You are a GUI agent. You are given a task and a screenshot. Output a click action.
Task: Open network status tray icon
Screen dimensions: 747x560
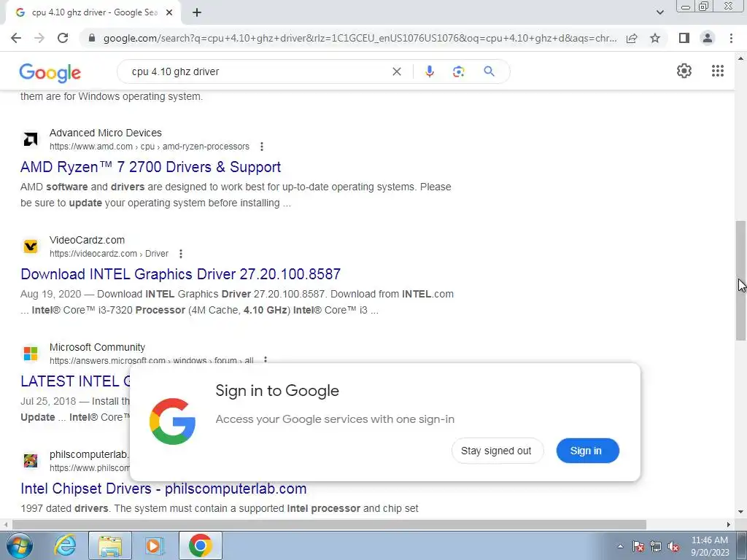(656, 547)
